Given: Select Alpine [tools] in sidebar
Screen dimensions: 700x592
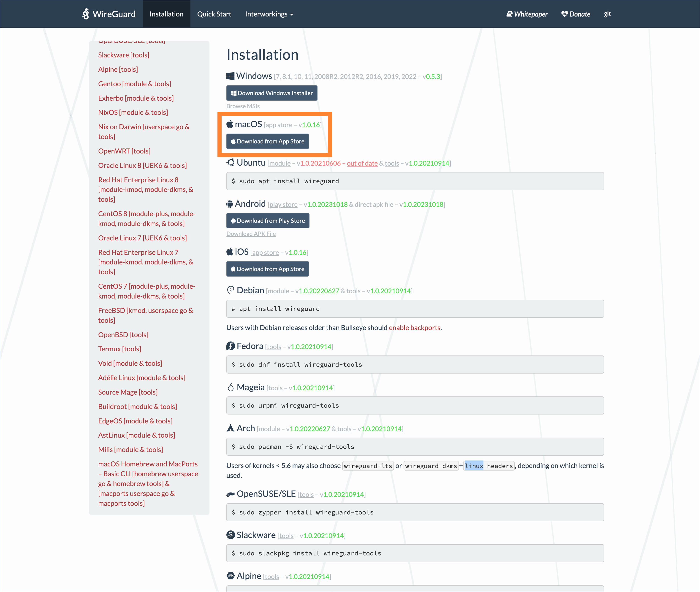Looking at the screenshot, I should point(118,70).
